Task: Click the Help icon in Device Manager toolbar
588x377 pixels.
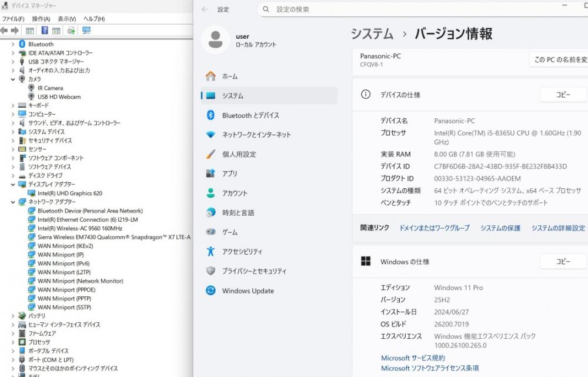Action: point(45,31)
